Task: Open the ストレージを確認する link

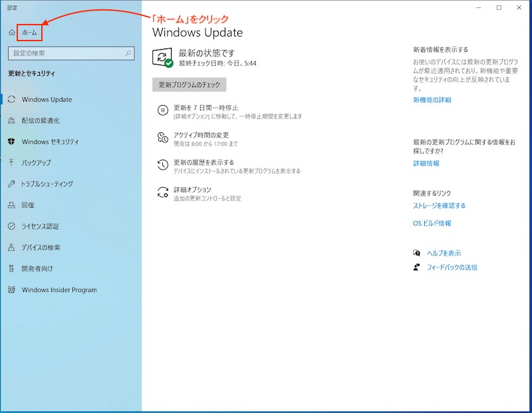Action: [439, 206]
